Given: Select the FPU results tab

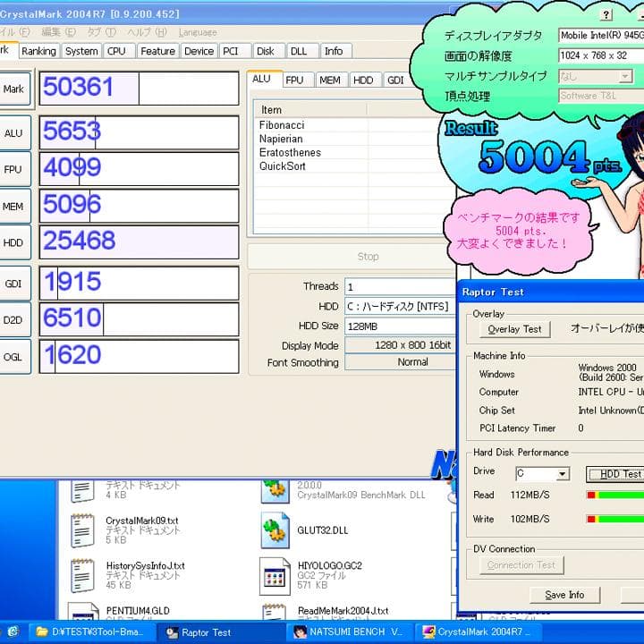Looking at the screenshot, I should (298, 80).
